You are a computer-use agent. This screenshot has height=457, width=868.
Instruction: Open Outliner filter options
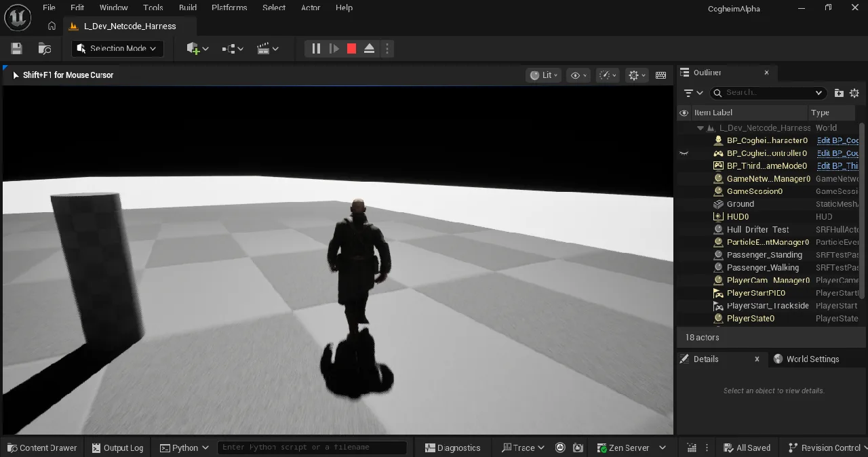click(693, 93)
